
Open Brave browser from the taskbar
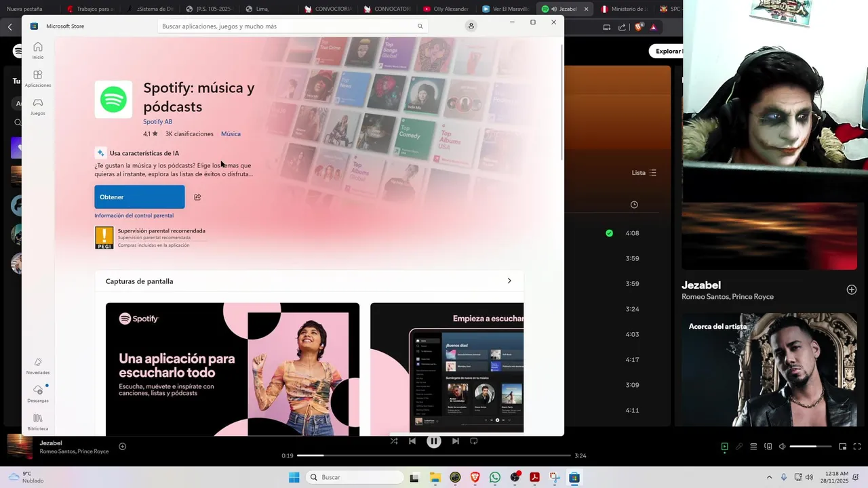coord(475,477)
